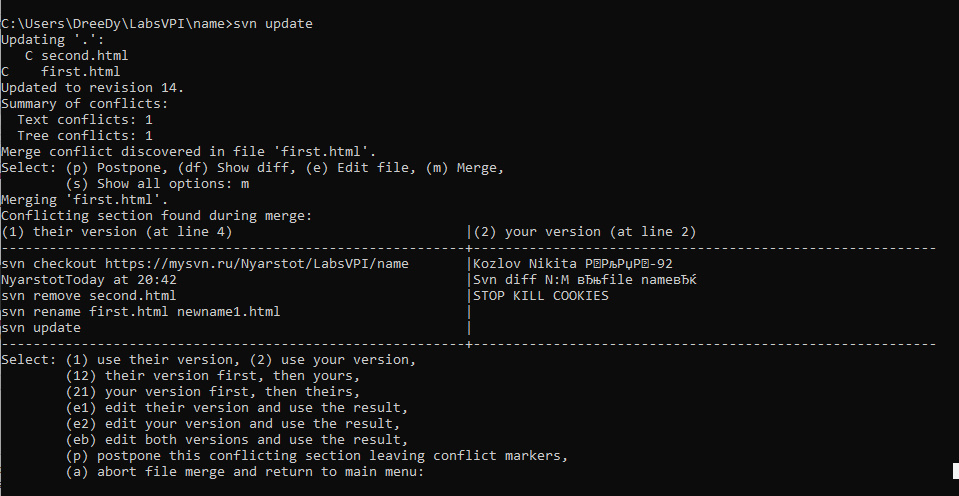Click the 'svn rename first.html newname1.html' line

[x=141, y=311]
